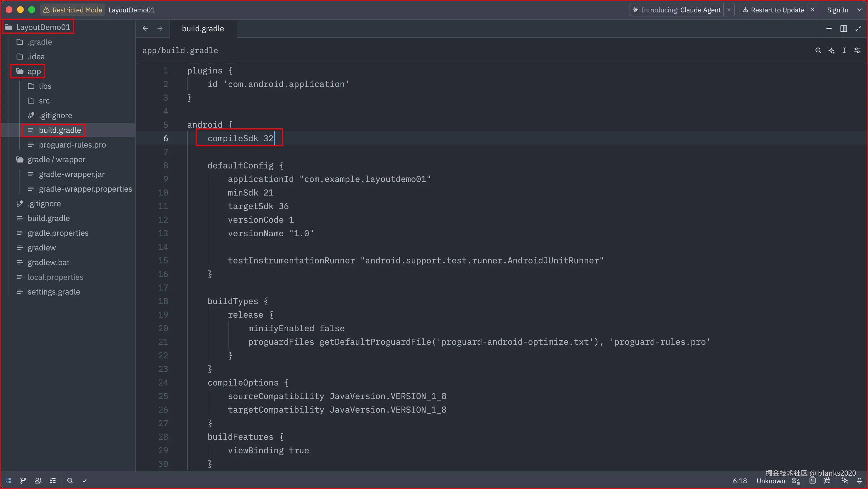Viewport: 868px width, 489px height.
Task: Open notifications bell icon
Action: point(859,481)
